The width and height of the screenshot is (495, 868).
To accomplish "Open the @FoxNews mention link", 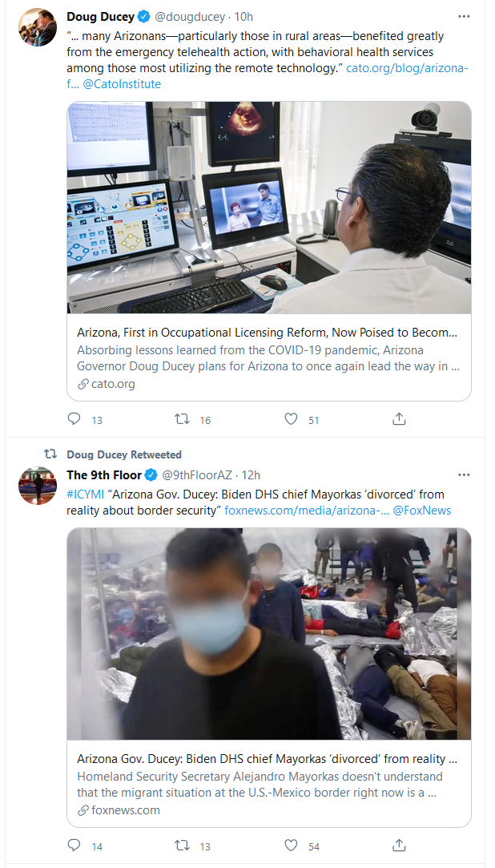I will (x=422, y=511).
